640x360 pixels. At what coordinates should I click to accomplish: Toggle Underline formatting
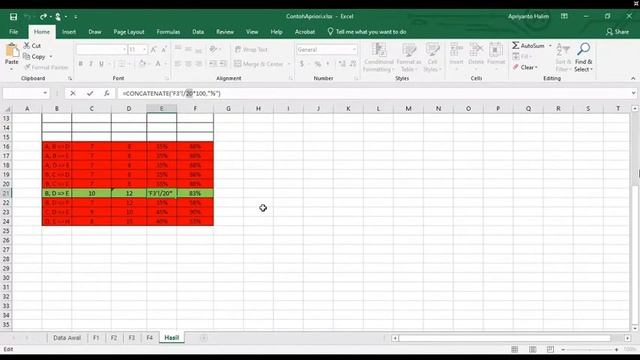coord(101,64)
